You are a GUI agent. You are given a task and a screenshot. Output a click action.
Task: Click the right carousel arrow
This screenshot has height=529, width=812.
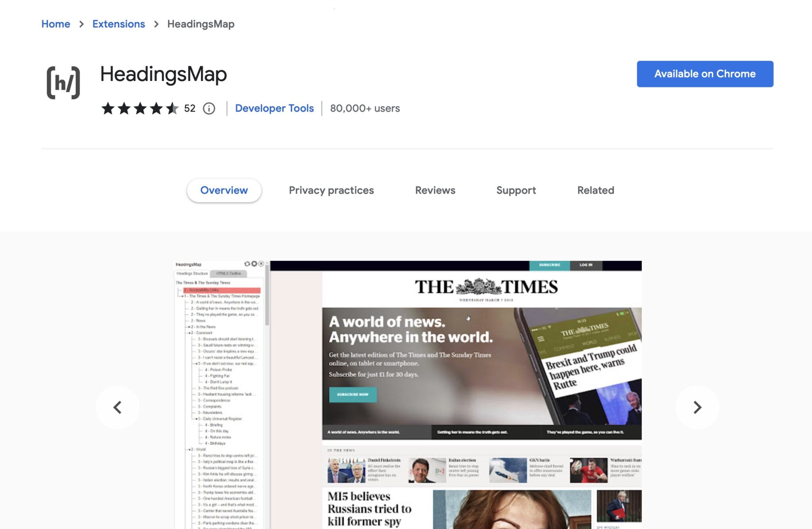698,407
